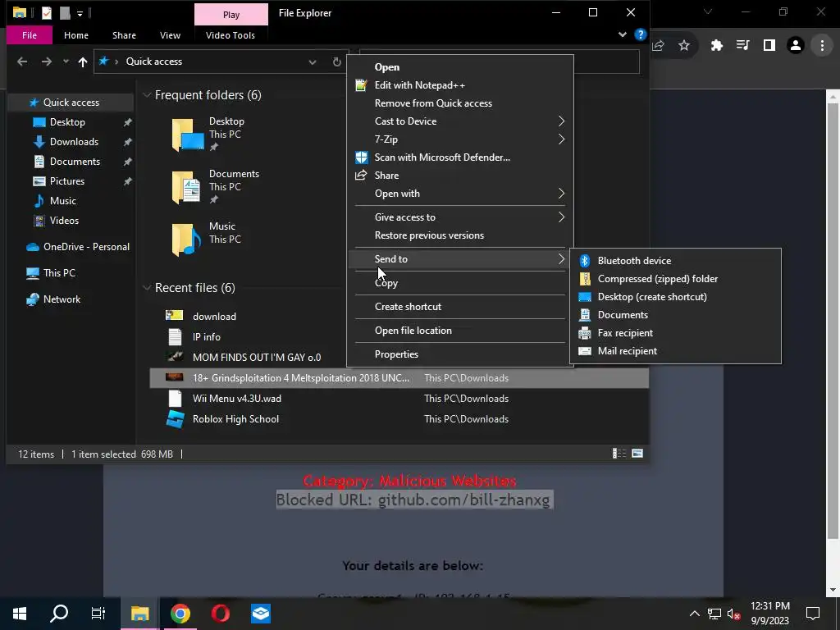This screenshot has height=630, width=840.
Task: Expand Give access to submenu
Action: (x=459, y=217)
